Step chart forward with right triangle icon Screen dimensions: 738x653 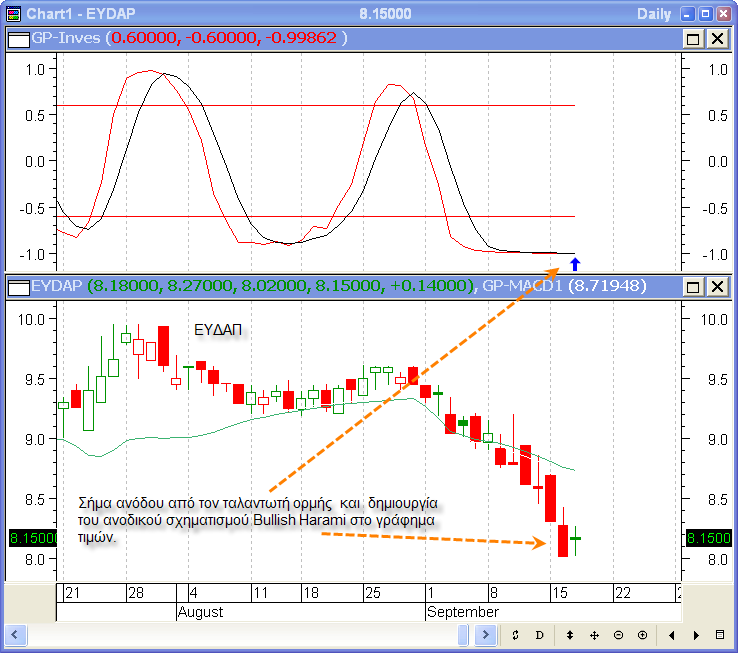[x=695, y=635]
